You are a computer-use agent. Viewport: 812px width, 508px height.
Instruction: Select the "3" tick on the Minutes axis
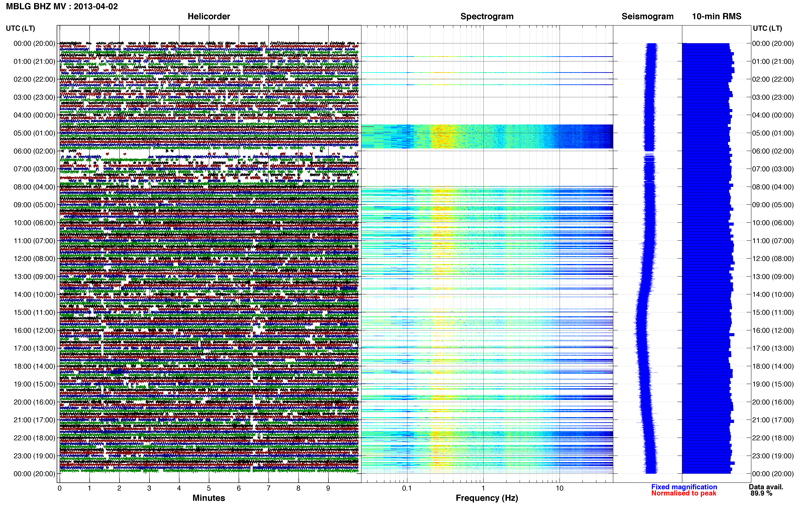point(149,488)
